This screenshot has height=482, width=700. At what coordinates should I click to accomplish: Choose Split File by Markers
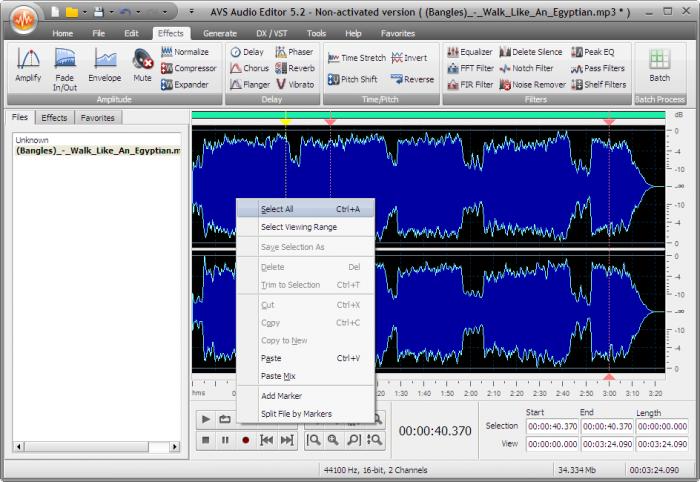(x=306, y=413)
